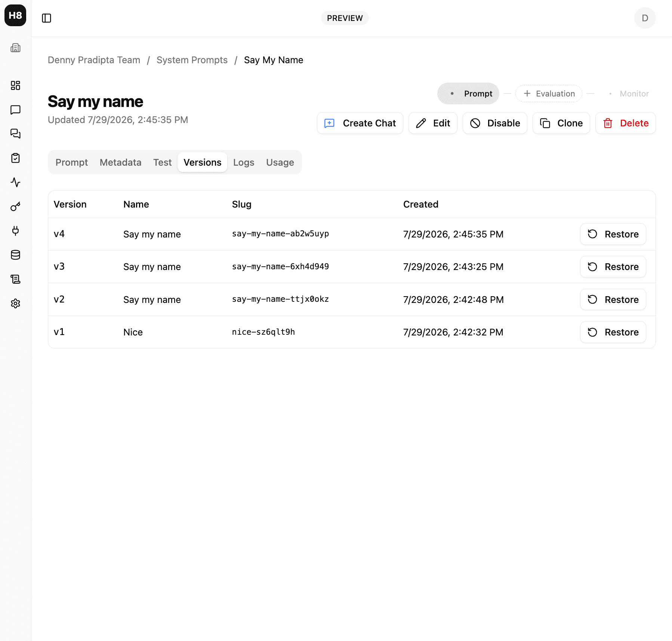Click the v4 version cell
This screenshot has height=641, width=672.
[x=59, y=234]
